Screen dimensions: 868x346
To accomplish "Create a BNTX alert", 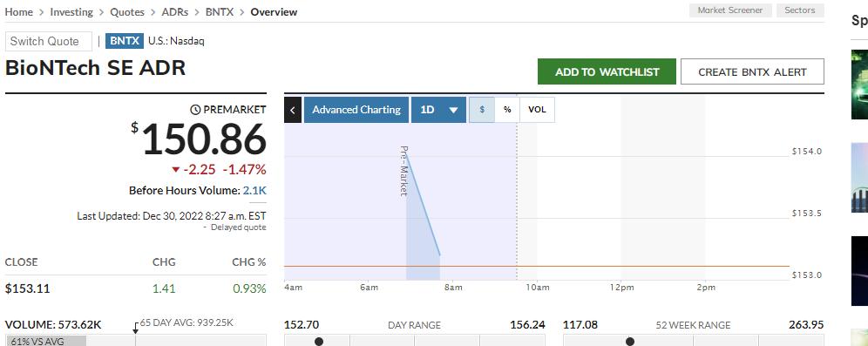I will coord(752,72).
